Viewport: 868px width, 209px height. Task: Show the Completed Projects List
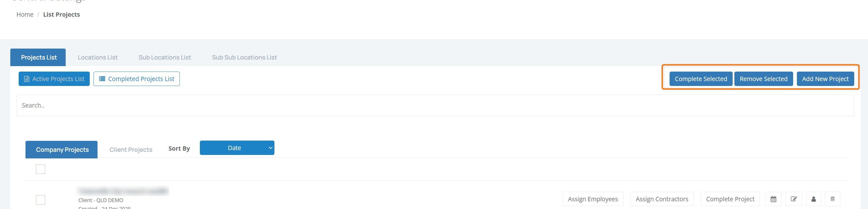pos(136,79)
